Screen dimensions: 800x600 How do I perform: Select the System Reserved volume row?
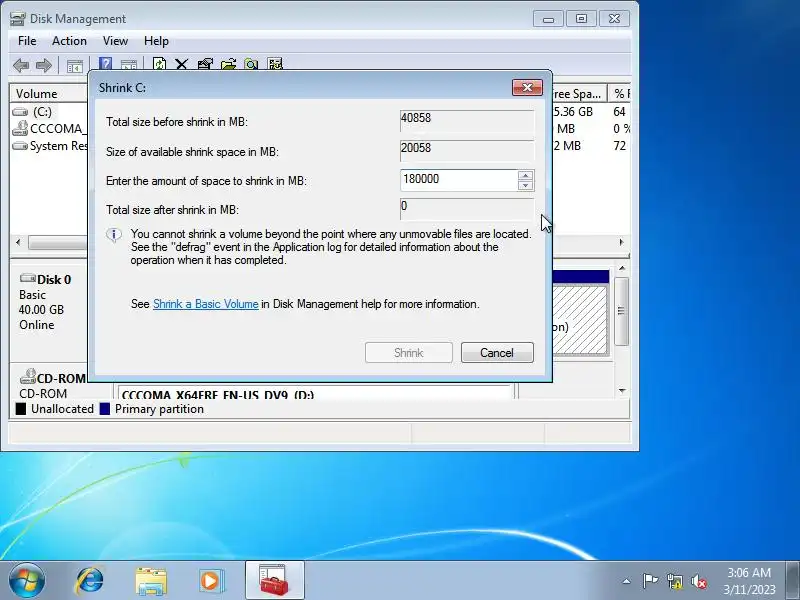[49, 146]
